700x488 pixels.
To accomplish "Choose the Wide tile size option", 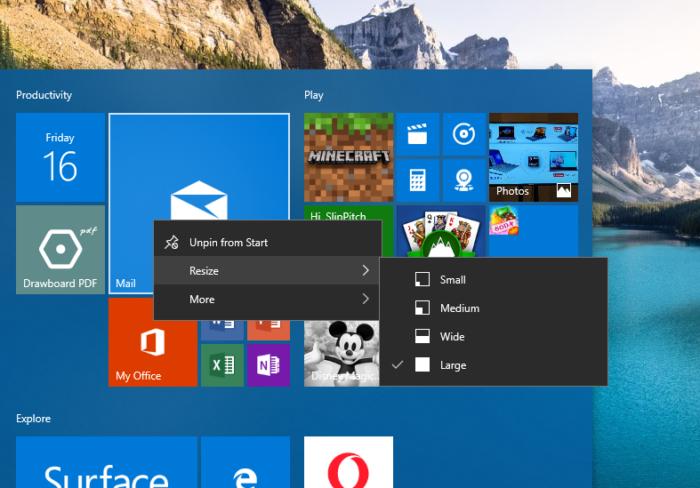I will point(452,337).
